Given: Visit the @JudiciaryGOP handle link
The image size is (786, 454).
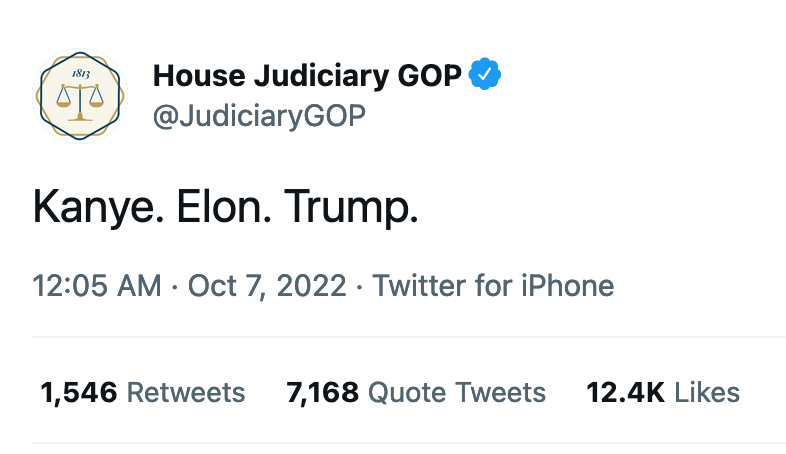Looking at the screenshot, I should [259, 116].
